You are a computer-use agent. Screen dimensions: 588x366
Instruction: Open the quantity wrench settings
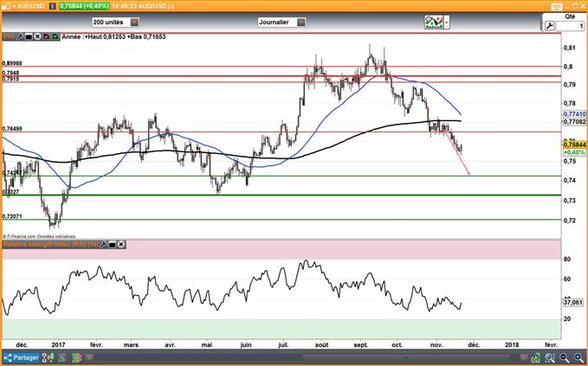(x=549, y=26)
